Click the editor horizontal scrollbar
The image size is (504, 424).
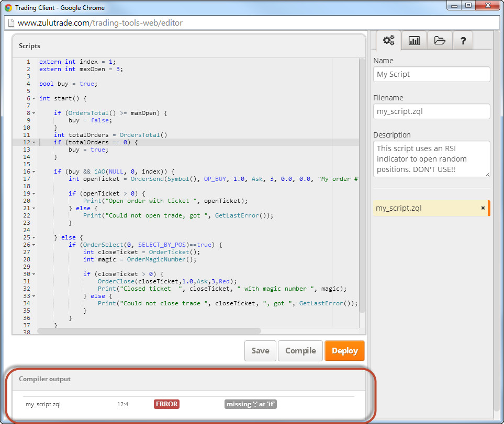coord(149,331)
